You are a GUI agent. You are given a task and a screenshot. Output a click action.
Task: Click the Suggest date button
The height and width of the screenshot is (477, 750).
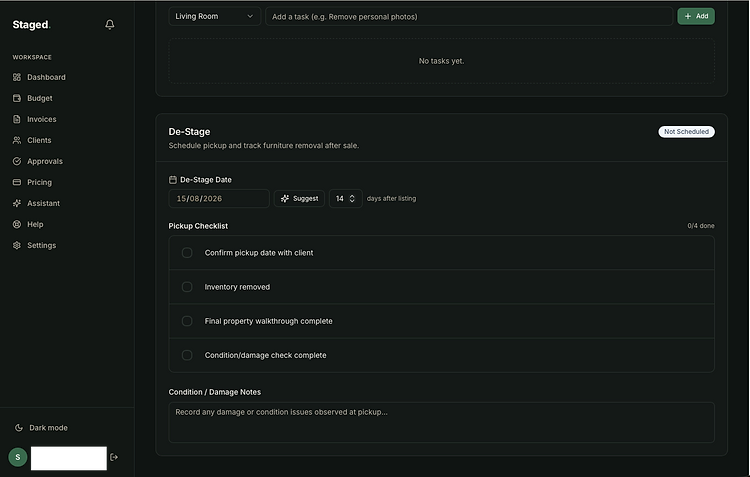299,199
